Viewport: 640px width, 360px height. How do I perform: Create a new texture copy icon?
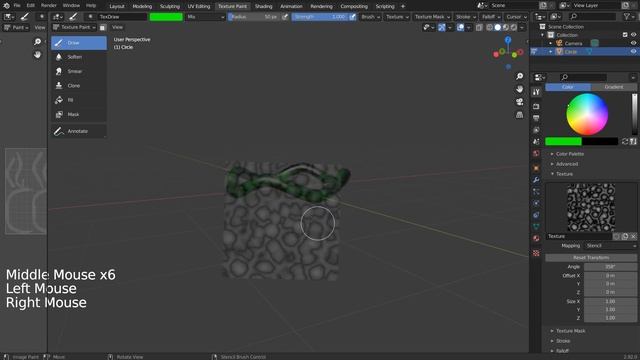tap(625, 236)
